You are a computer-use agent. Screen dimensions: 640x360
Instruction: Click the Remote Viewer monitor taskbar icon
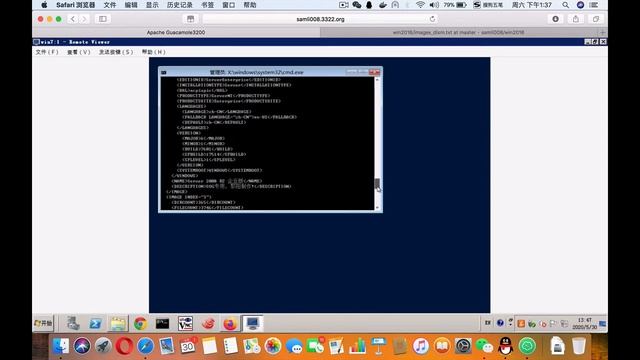coord(252,323)
